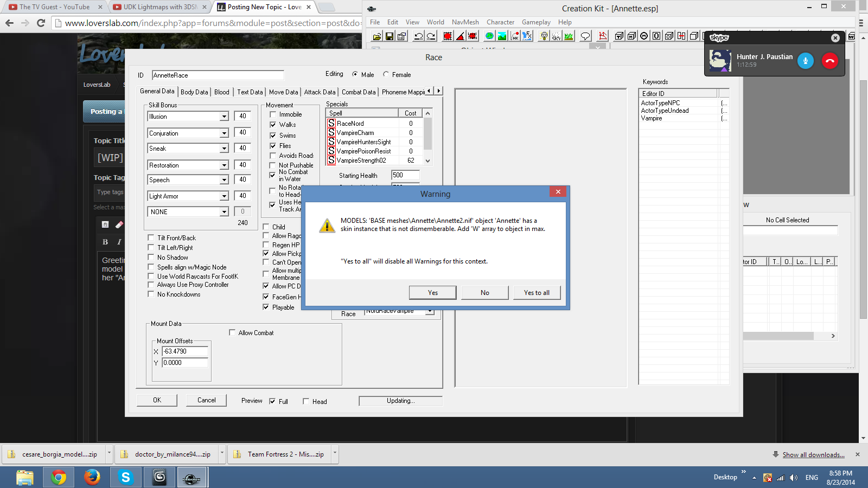
Task: Open the Conjuration skill bonus dropdown
Action: point(224,133)
